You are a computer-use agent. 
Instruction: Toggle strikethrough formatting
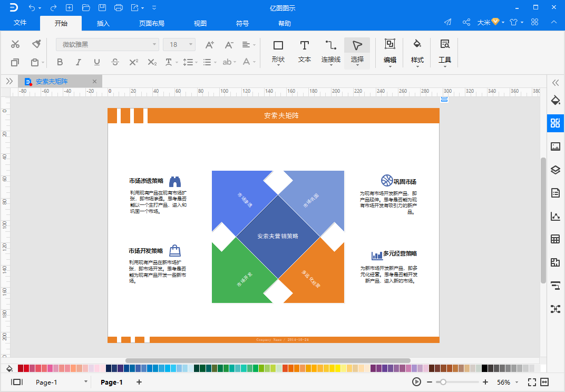[115, 62]
